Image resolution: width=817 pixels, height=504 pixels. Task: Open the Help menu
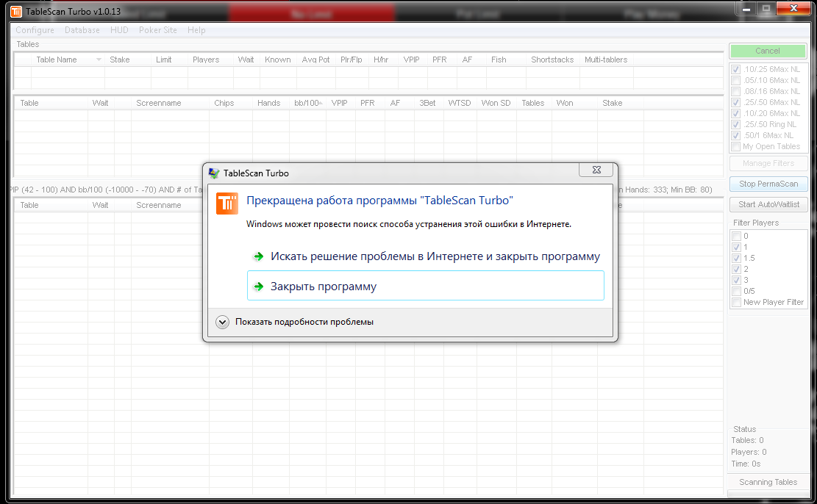tap(196, 30)
